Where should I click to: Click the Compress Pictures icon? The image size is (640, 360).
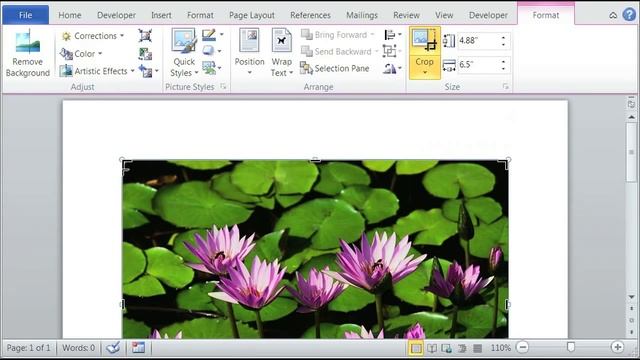tap(145, 36)
